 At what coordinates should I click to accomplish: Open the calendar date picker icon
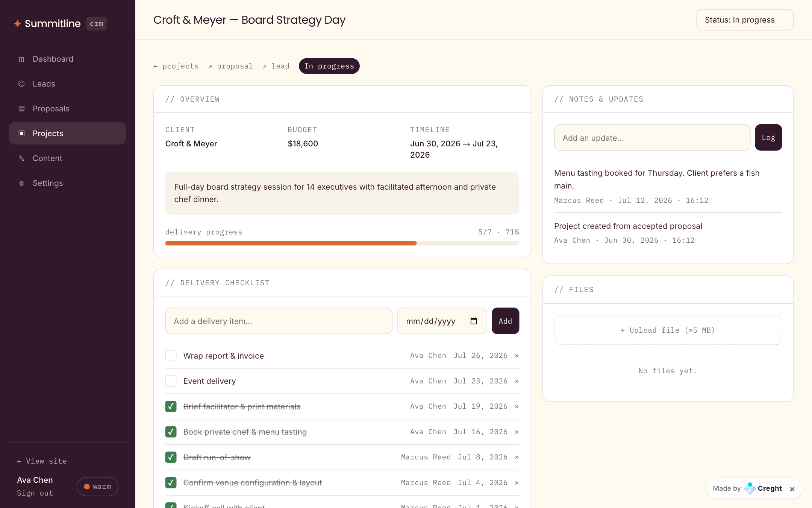pos(474,321)
